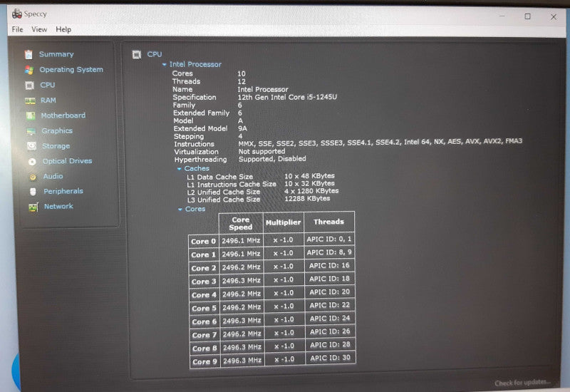Viewport: 570px width, 392px height.
Task: Collapse the Intel Processor tree node
Action: 165,64
